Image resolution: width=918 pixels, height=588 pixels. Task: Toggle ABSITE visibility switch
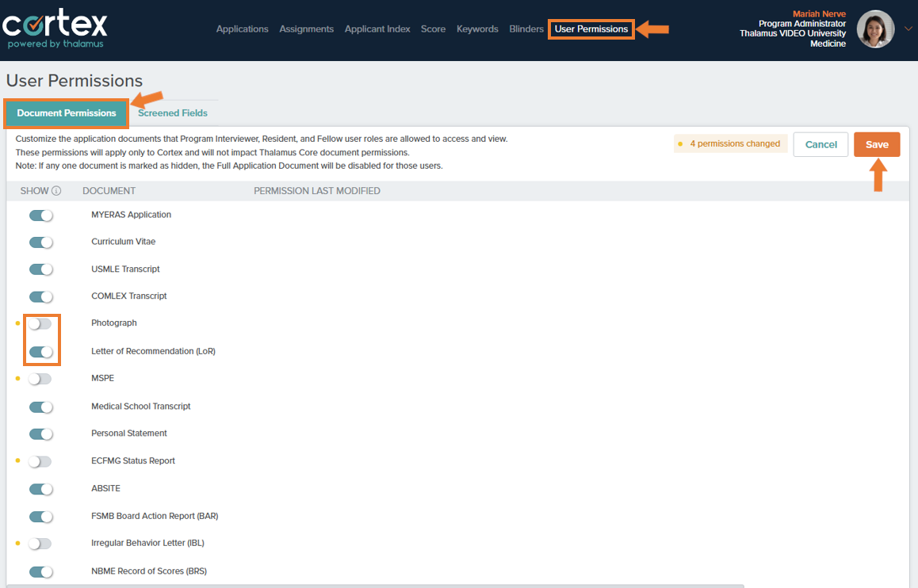pyautogui.click(x=41, y=489)
